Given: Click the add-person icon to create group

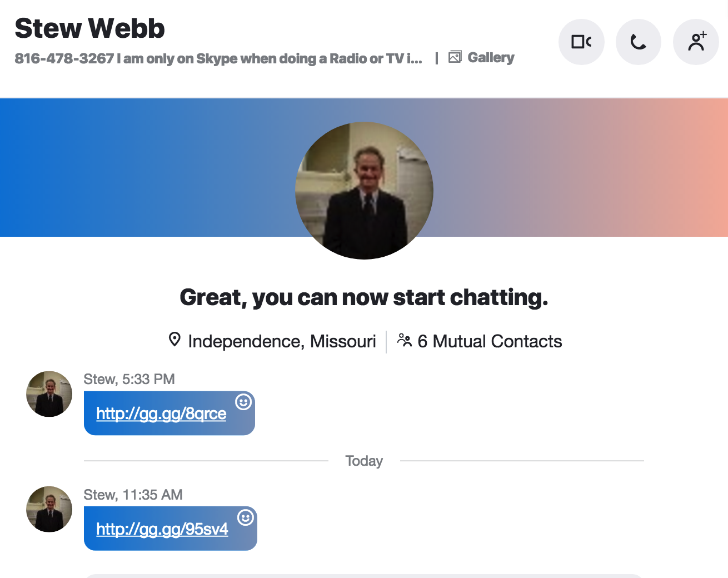Looking at the screenshot, I should (696, 42).
